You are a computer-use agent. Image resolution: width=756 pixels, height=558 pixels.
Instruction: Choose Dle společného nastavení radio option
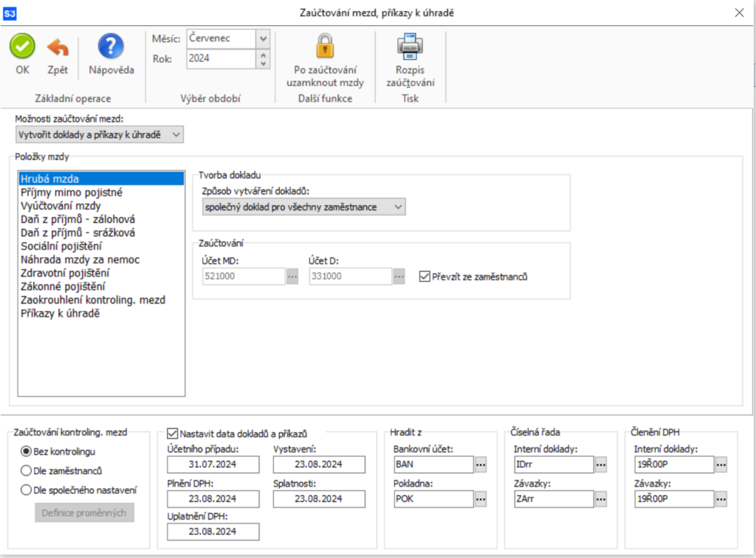pos(27,489)
